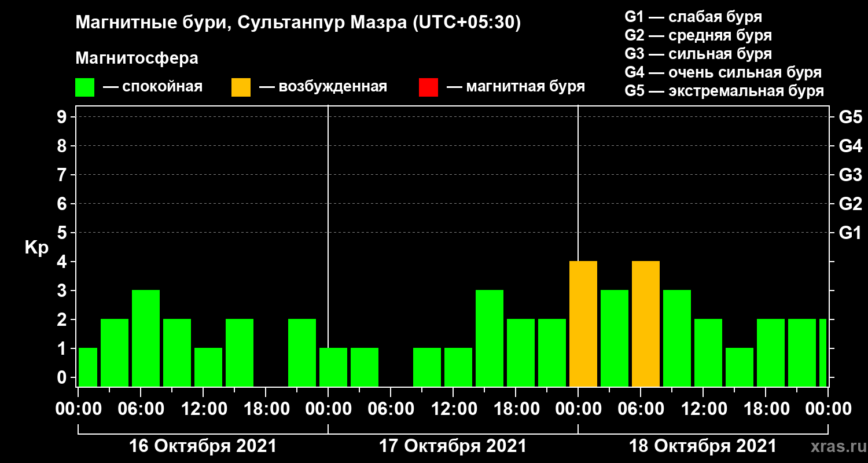This screenshot has width=868, height=463.
Task: Click the 'Магнитосфера' heading
Action: (137, 58)
